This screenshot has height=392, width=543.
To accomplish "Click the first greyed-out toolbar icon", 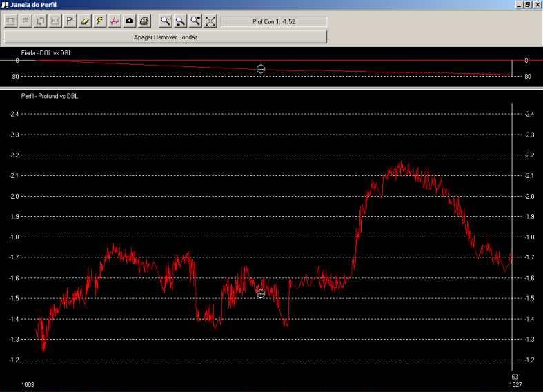I will coord(11,21).
